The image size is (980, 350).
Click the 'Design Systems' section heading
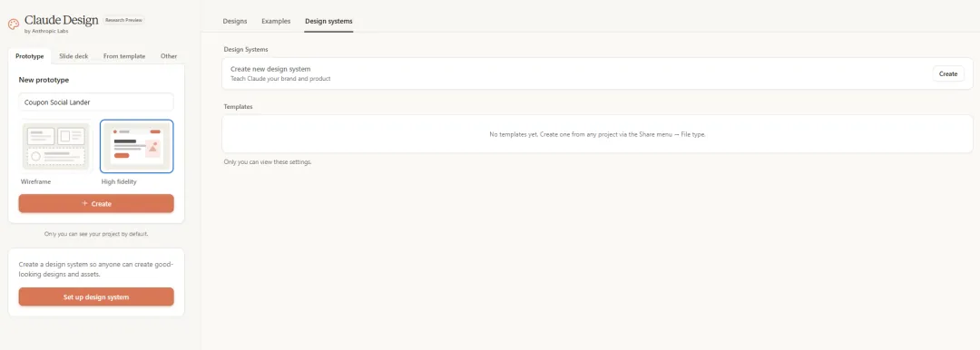point(246,49)
